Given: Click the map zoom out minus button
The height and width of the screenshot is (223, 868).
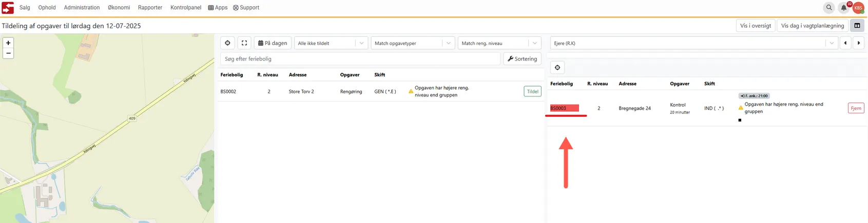Looking at the screenshot, I should click(8, 53).
